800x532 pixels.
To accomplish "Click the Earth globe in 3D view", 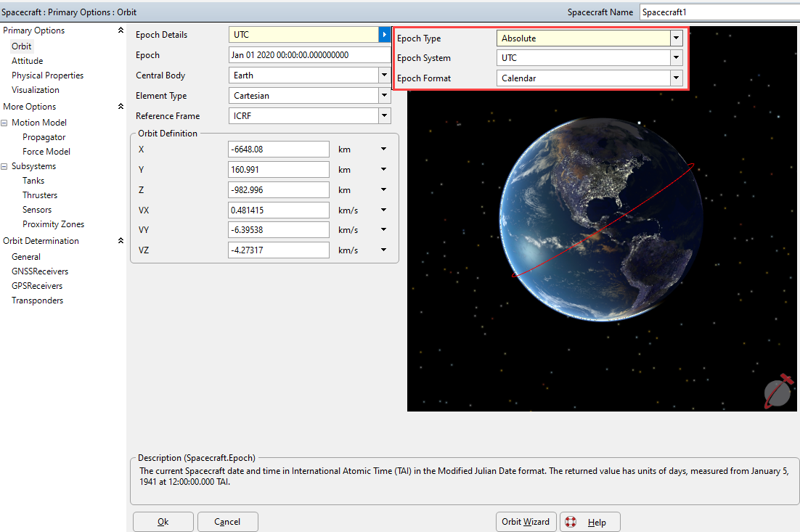I will tap(601, 219).
